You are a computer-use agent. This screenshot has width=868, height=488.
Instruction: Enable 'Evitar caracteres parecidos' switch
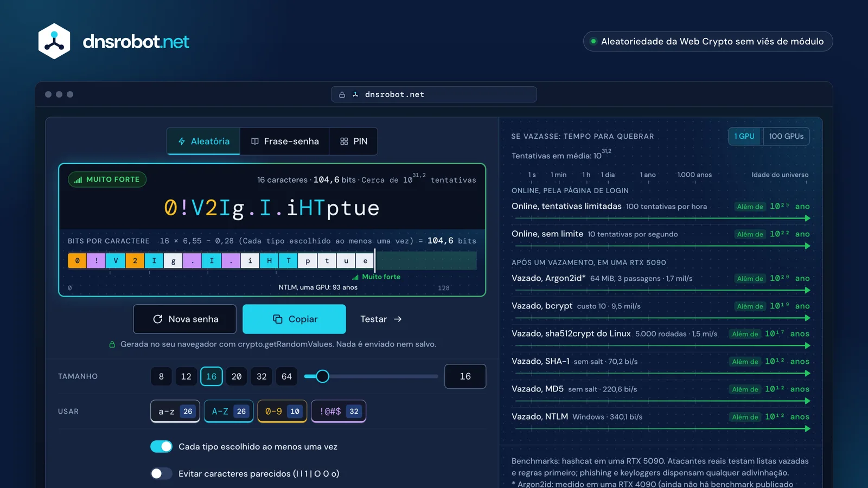coord(161,474)
